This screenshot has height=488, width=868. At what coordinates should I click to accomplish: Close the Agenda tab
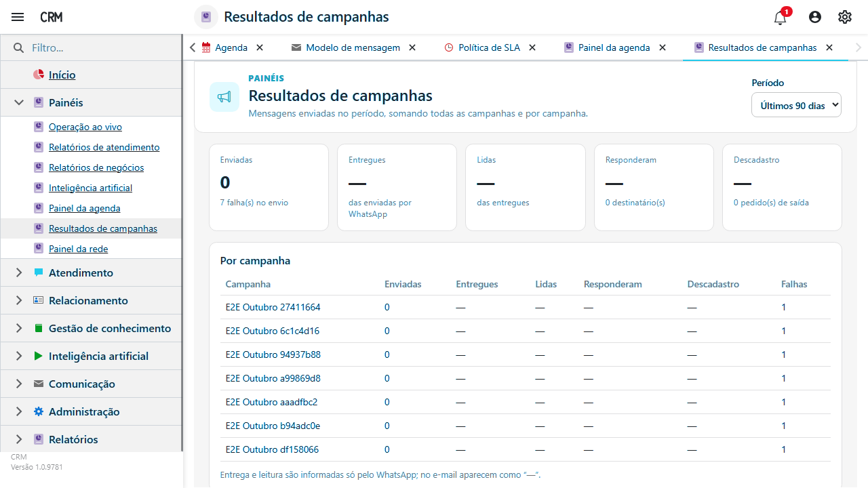click(x=260, y=47)
